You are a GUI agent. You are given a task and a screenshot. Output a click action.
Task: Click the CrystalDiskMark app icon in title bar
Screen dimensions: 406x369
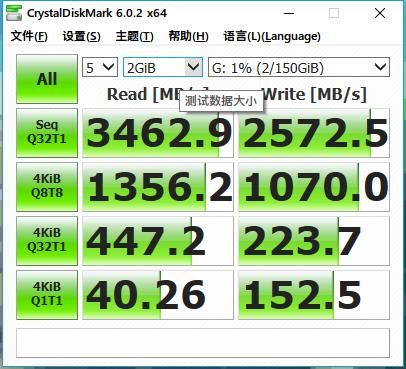tap(14, 13)
